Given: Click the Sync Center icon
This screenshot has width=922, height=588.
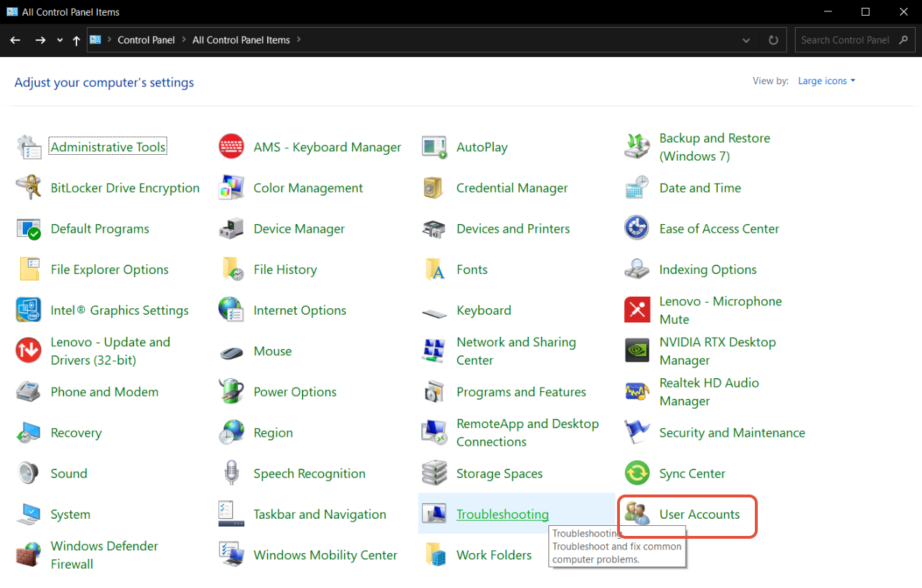Looking at the screenshot, I should pos(637,473).
